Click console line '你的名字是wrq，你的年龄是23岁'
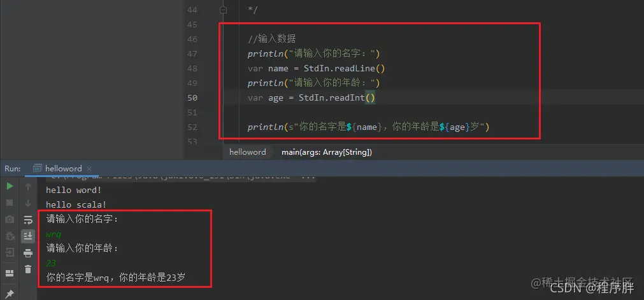The height and width of the screenshot is (300, 644). pyautogui.click(x=115, y=278)
